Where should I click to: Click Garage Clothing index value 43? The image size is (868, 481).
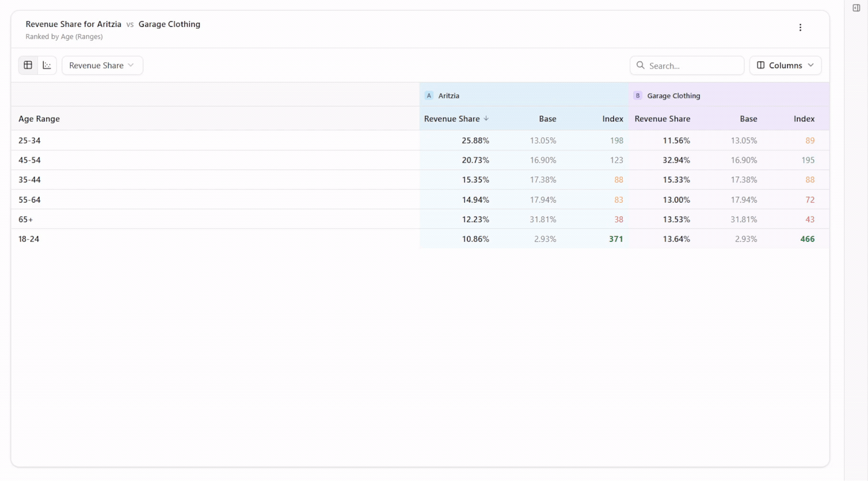pos(810,219)
